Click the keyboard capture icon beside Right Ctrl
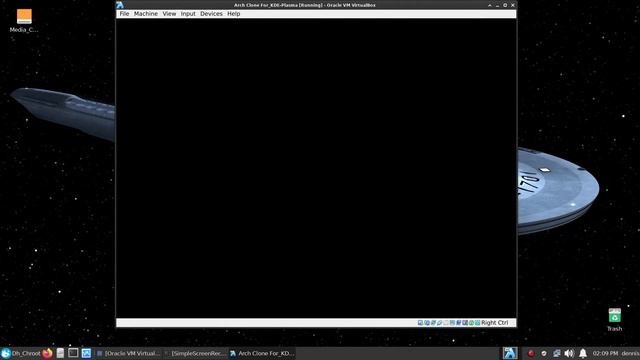 (477, 322)
